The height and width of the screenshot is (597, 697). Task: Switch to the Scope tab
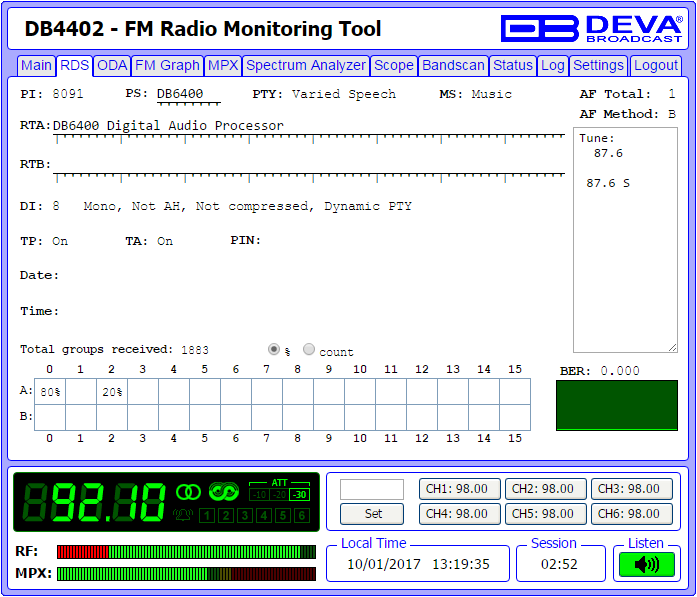click(394, 65)
